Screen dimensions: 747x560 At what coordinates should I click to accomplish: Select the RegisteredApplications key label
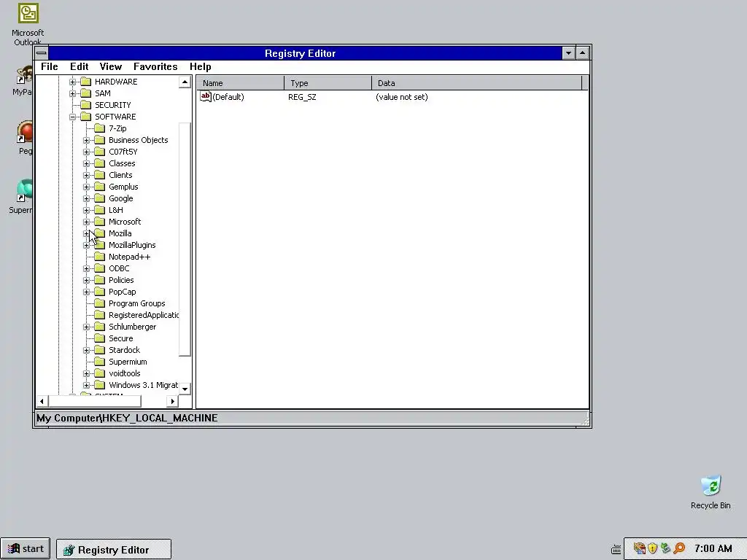click(x=144, y=315)
